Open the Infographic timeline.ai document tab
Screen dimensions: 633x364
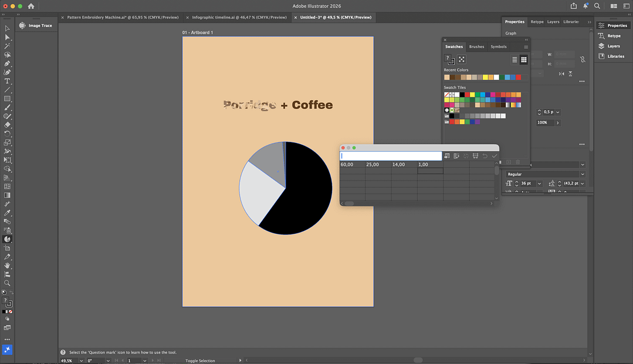(239, 18)
